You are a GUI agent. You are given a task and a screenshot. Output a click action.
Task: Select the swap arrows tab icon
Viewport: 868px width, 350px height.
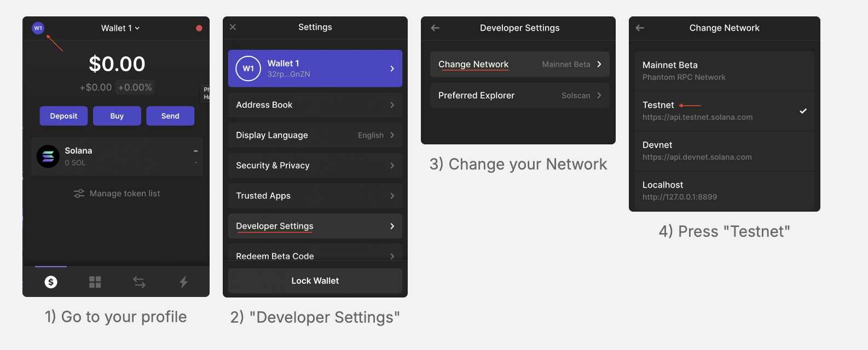(140, 282)
